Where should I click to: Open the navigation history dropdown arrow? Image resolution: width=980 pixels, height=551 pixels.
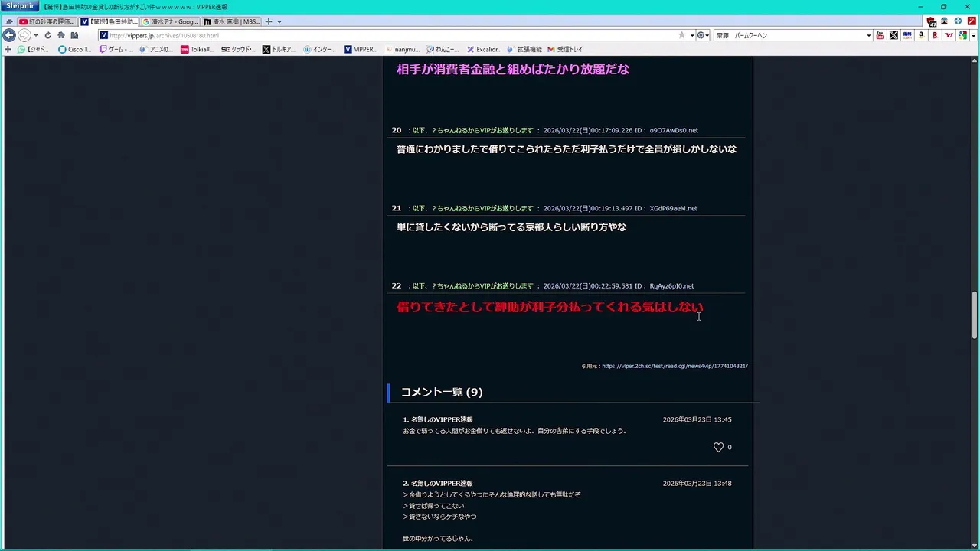(36, 35)
